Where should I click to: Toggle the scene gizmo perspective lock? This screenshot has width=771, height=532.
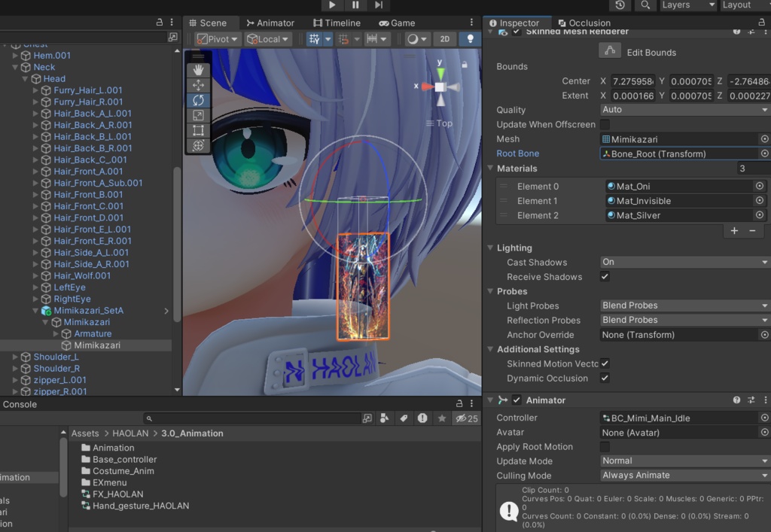[x=464, y=65]
